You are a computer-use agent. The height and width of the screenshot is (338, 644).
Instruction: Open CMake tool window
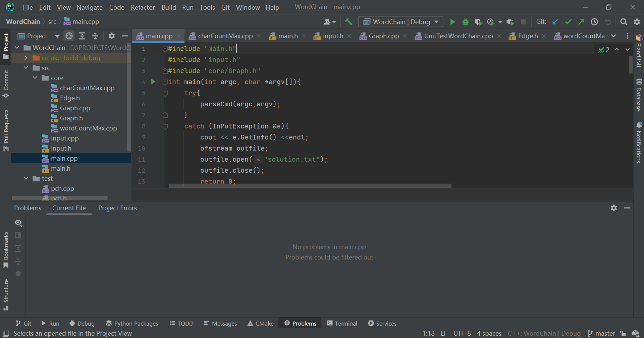click(x=261, y=323)
